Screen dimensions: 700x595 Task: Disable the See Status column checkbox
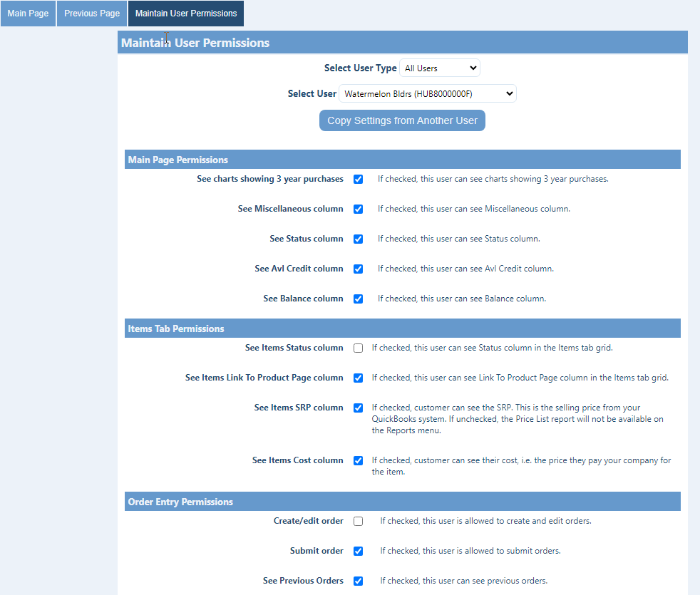point(359,239)
